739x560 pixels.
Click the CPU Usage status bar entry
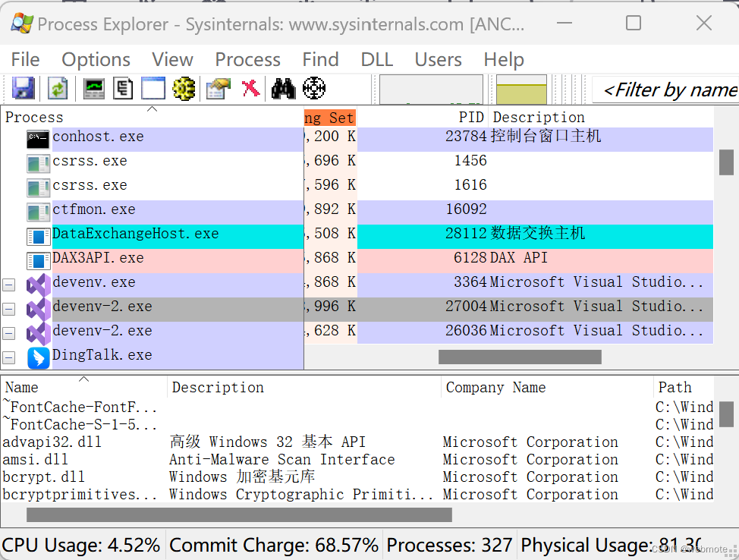pos(81,546)
